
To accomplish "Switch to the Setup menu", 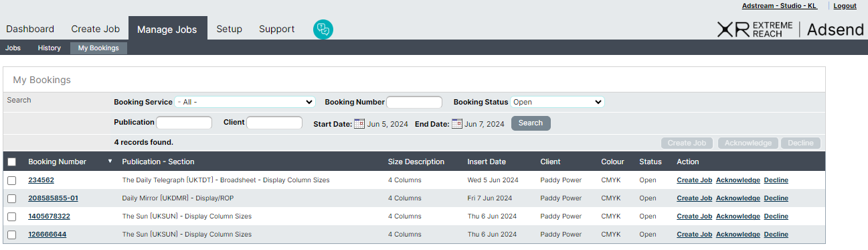I will (x=229, y=29).
